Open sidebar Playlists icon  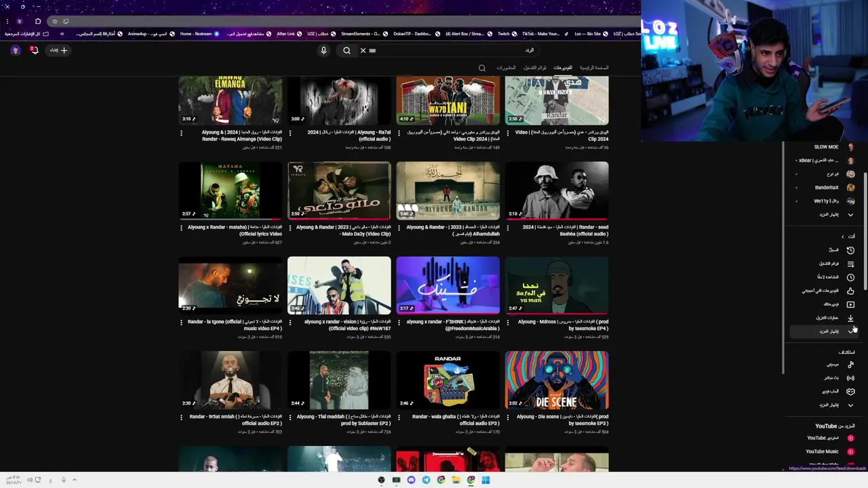click(850, 264)
